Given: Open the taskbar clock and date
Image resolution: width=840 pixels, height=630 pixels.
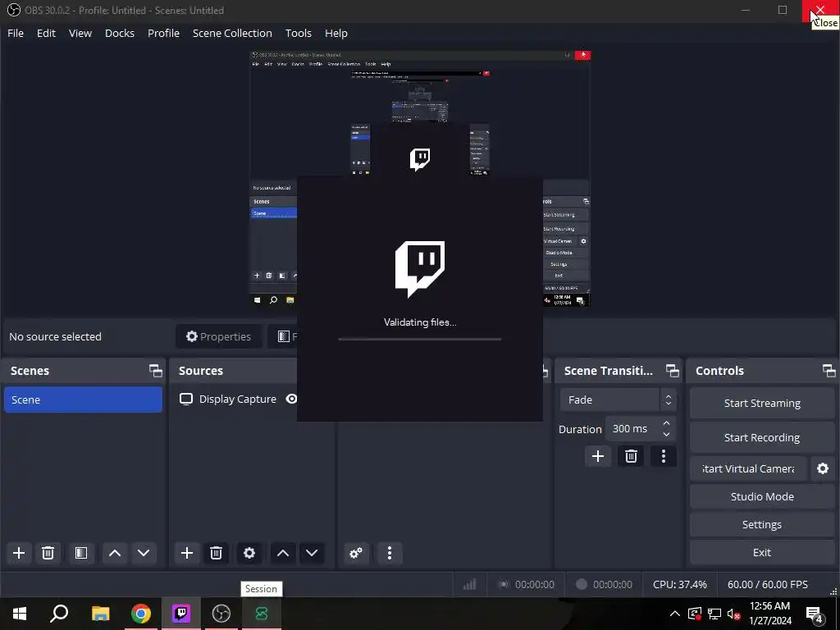Looking at the screenshot, I should pyautogui.click(x=769, y=614).
